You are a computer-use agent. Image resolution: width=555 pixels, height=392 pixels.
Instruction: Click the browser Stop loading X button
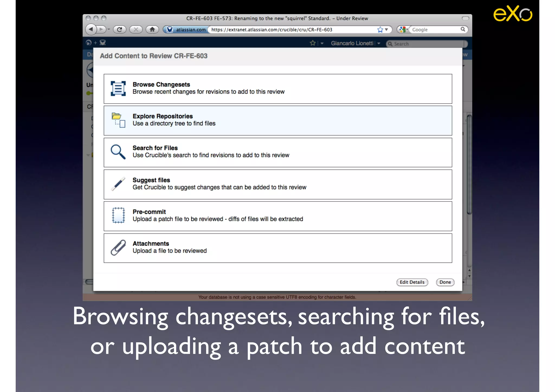[x=136, y=29]
